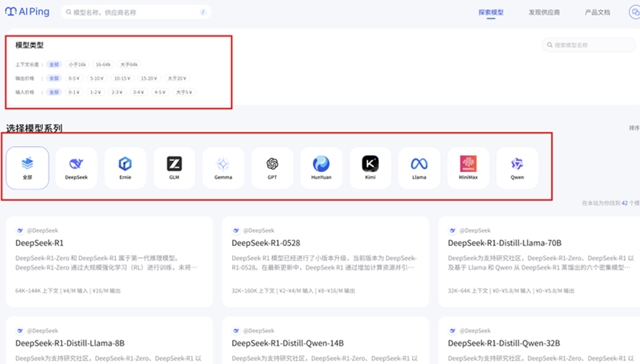The height and width of the screenshot is (364, 640).
Task: Select the Kimi model series tile
Action: coord(370,168)
